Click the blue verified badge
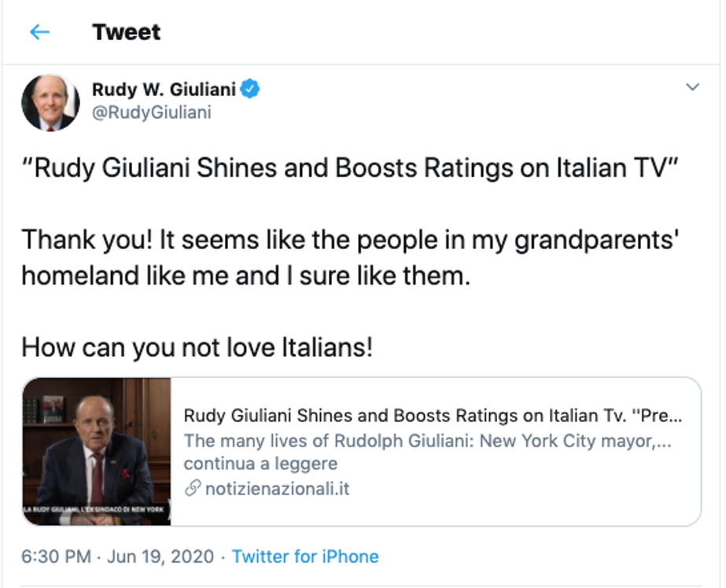The height and width of the screenshot is (588, 726). (x=250, y=89)
